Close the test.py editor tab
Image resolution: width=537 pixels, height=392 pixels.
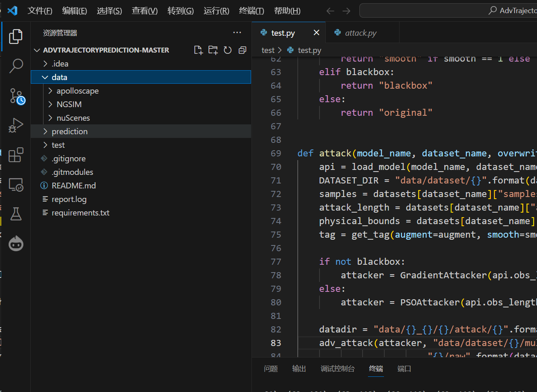pos(316,32)
